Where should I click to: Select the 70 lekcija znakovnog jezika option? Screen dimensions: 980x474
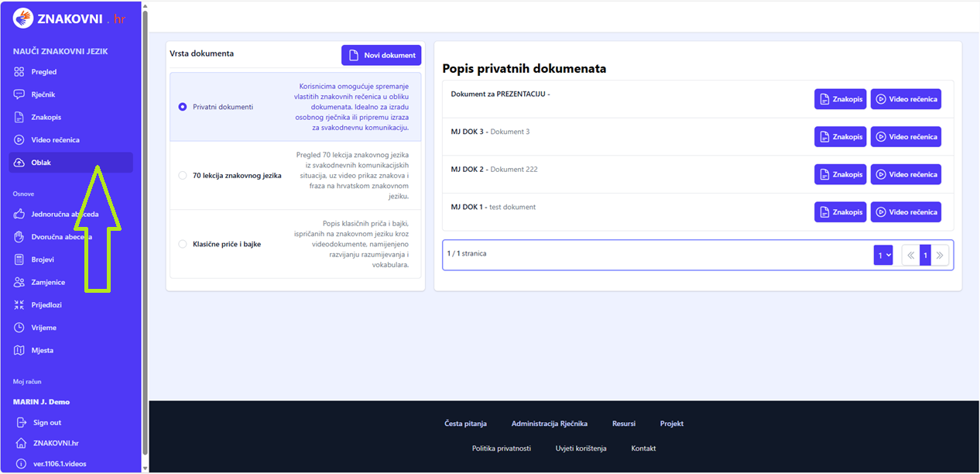tap(183, 176)
